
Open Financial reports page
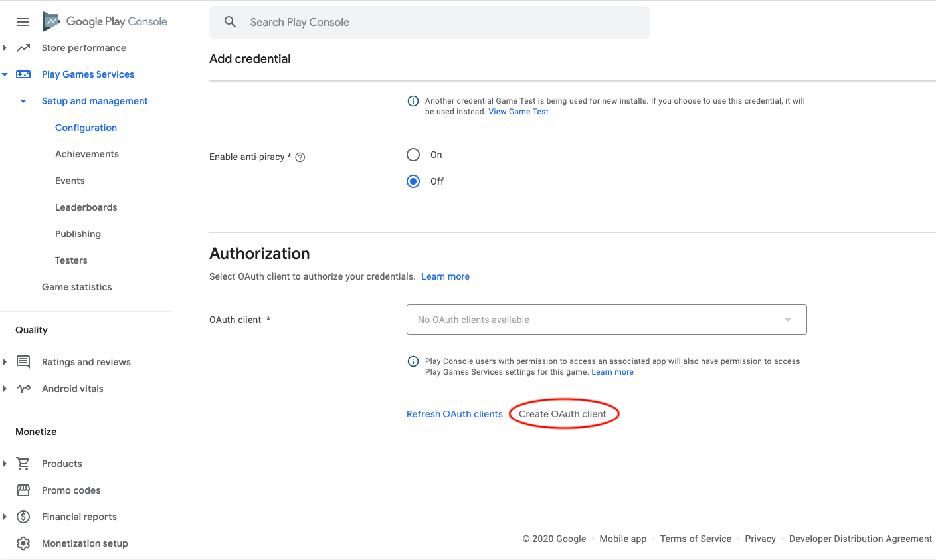(x=79, y=517)
